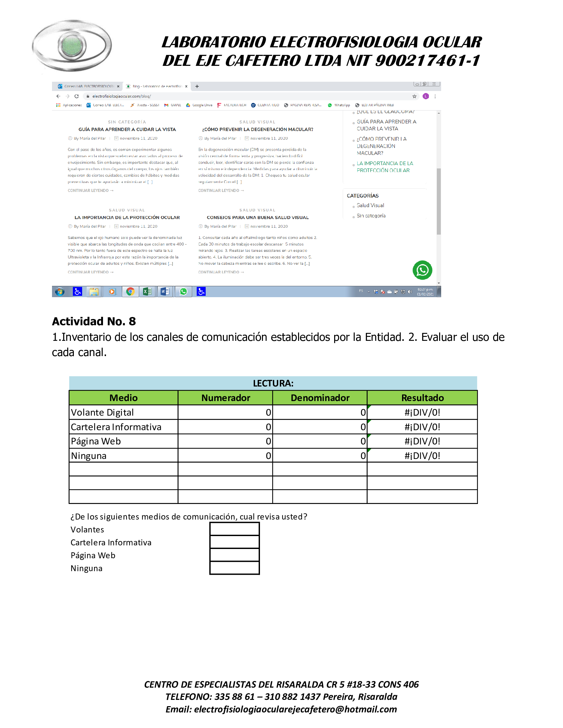563x728 pixels.
Task: Click the browser address bar URL
Action: click(122, 96)
